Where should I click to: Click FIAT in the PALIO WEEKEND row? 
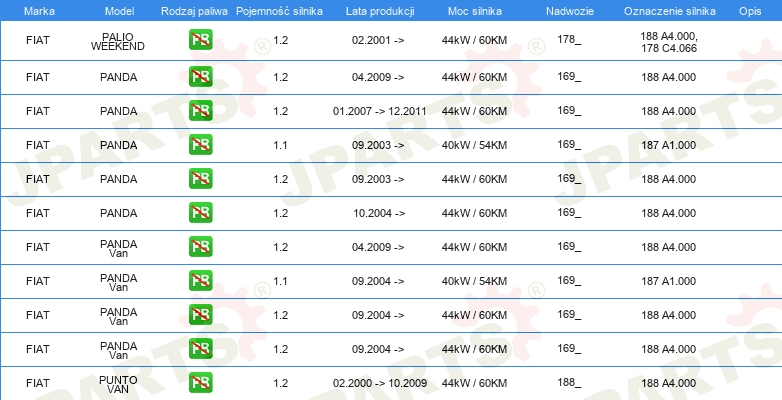coord(38,40)
